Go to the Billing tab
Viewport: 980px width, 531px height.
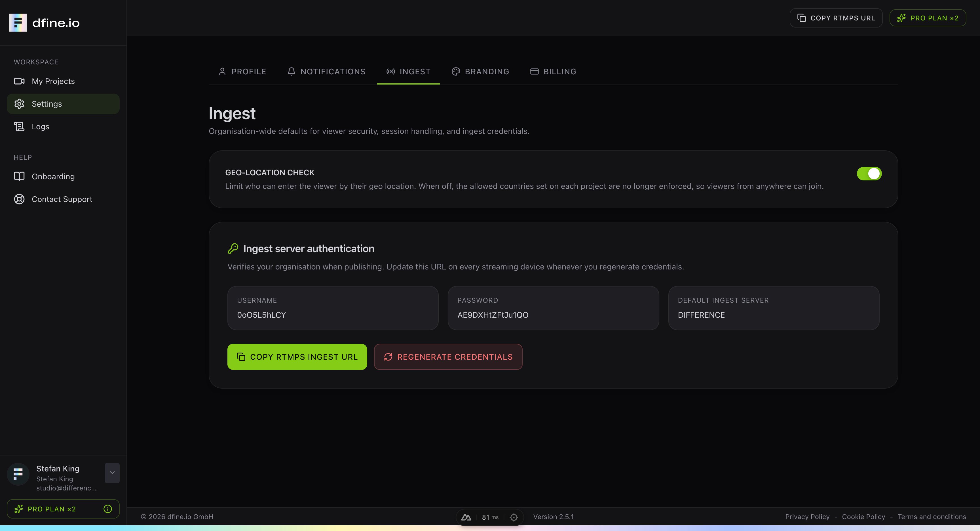pyautogui.click(x=553, y=71)
